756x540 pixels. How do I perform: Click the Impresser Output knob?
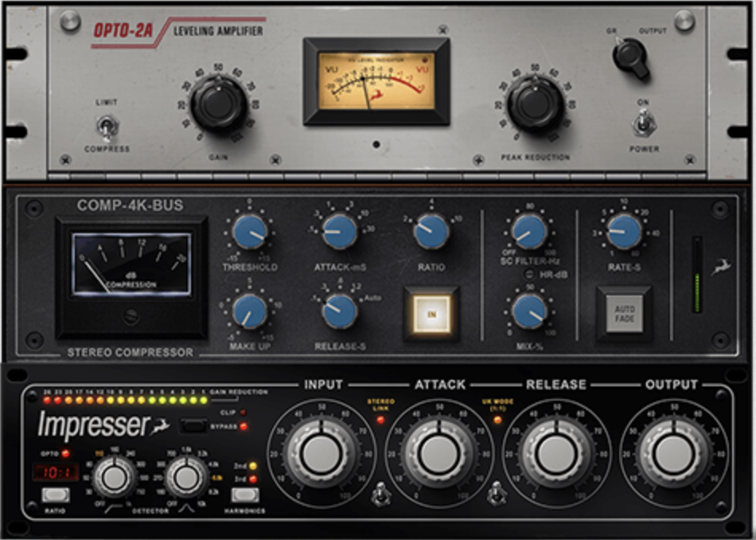click(673, 454)
